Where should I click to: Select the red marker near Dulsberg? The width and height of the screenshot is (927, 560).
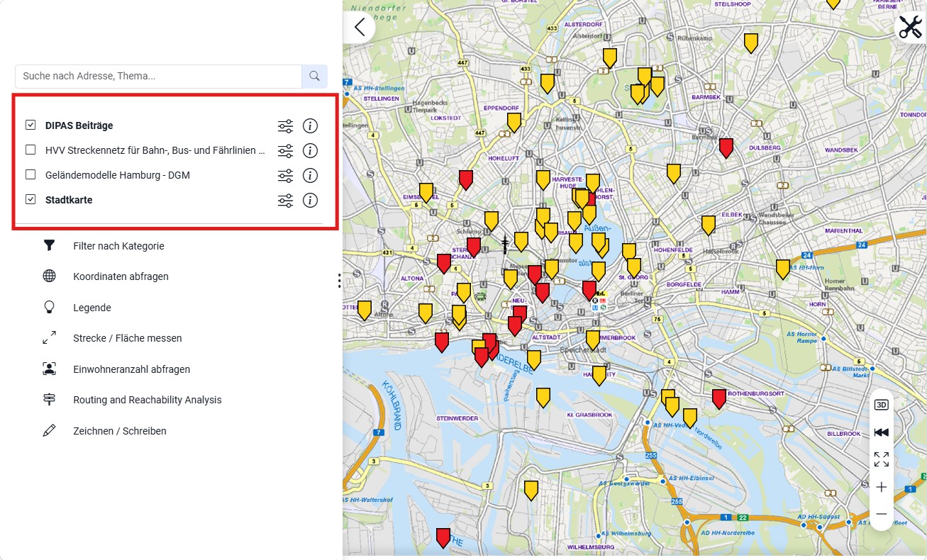(x=726, y=147)
